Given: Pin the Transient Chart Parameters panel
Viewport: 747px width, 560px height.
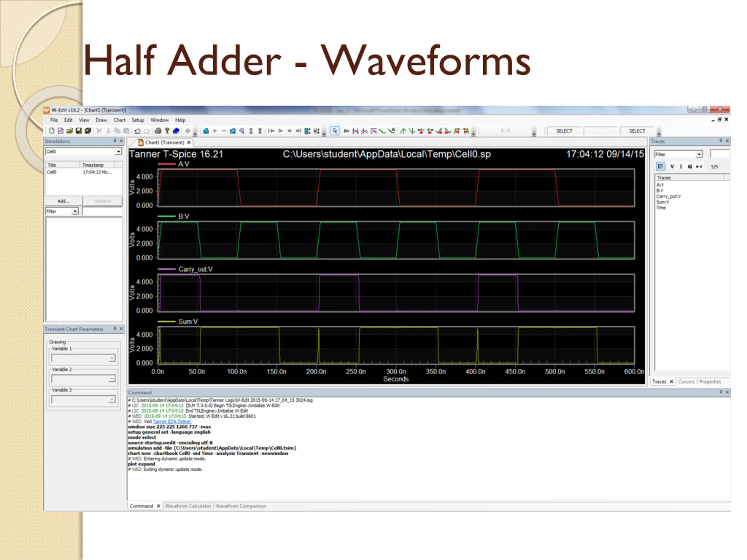Looking at the screenshot, I should point(115,328).
